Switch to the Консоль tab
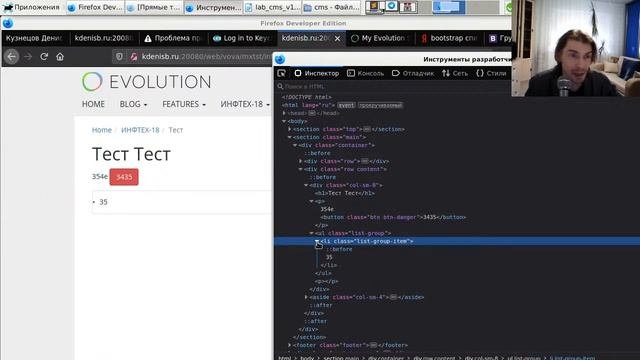The image size is (640, 360). 365,73
